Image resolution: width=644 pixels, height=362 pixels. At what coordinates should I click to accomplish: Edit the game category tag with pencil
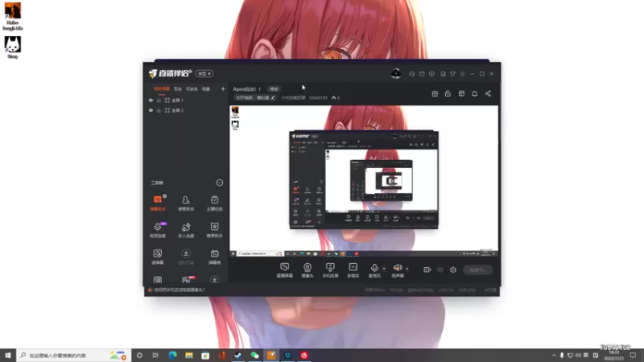pyautogui.click(x=273, y=97)
